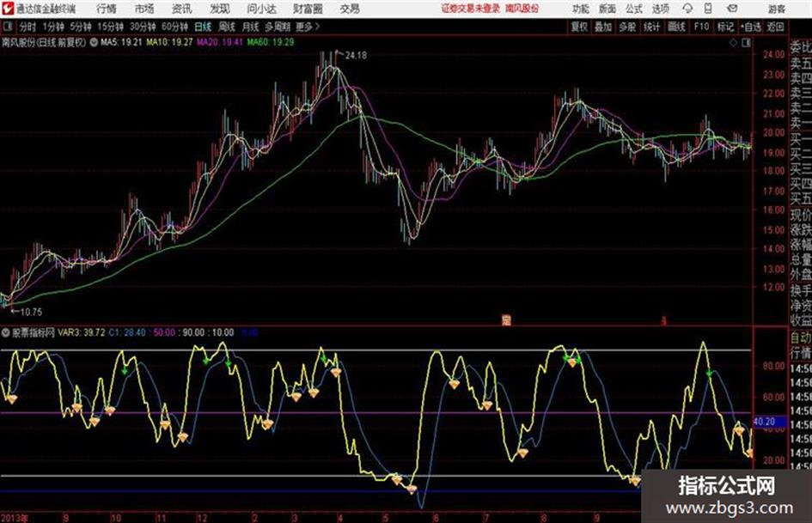Click the mail envelope icon

[x=732, y=9]
